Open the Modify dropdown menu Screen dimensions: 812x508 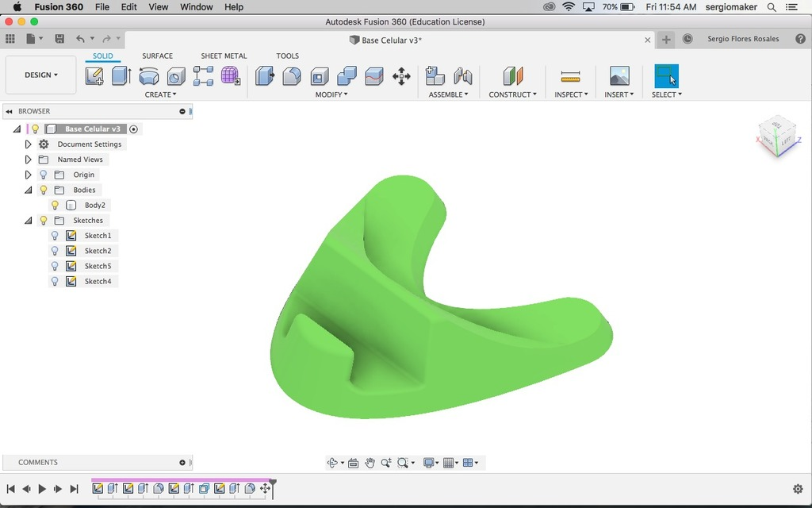tap(331, 94)
